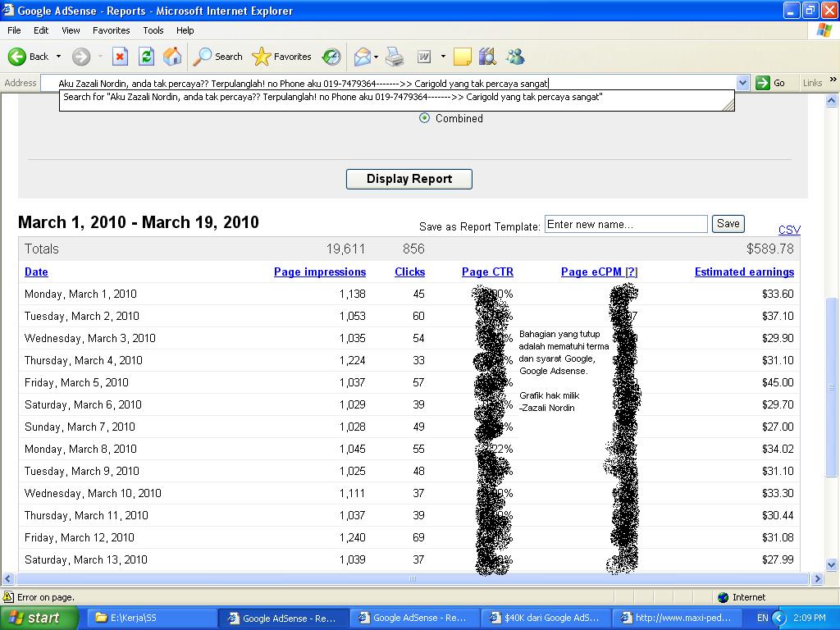Image resolution: width=840 pixels, height=630 pixels.
Task: Click the Display Report button
Action: click(x=409, y=179)
